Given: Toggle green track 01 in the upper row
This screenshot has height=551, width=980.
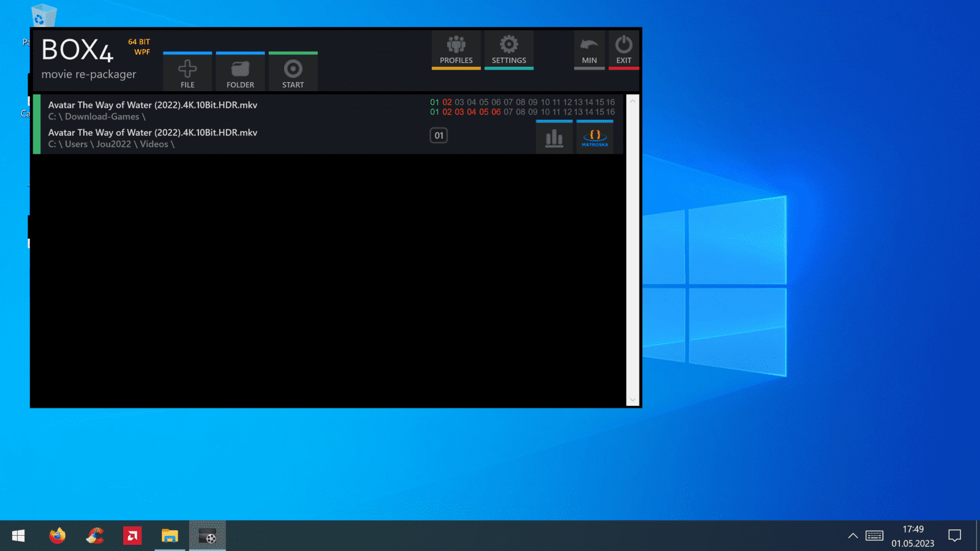Looking at the screenshot, I should point(435,102).
